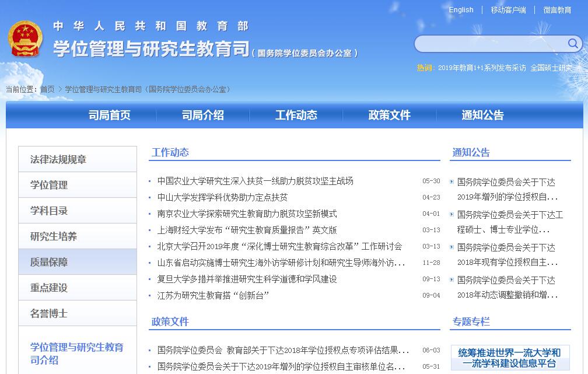
Task: Click the 一流大学和一流学科建设信息平台 banner
Action: coord(510,358)
